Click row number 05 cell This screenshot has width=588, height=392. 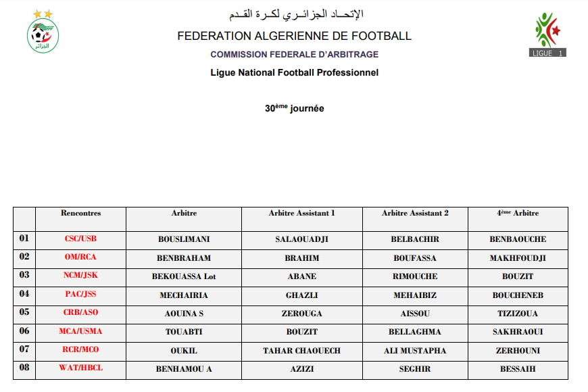pos(24,313)
